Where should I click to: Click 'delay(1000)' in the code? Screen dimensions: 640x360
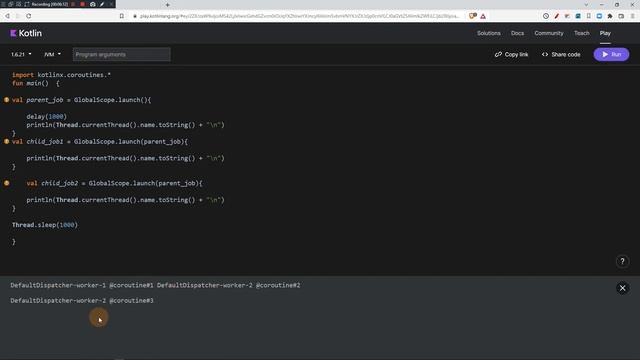tap(46, 116)
